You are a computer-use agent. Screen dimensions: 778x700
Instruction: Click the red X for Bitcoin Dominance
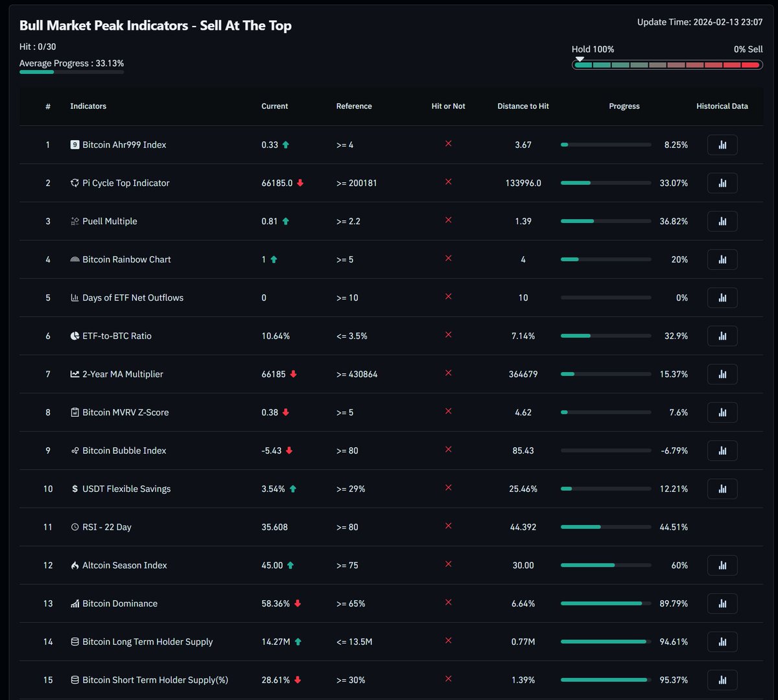click(448, 603)
